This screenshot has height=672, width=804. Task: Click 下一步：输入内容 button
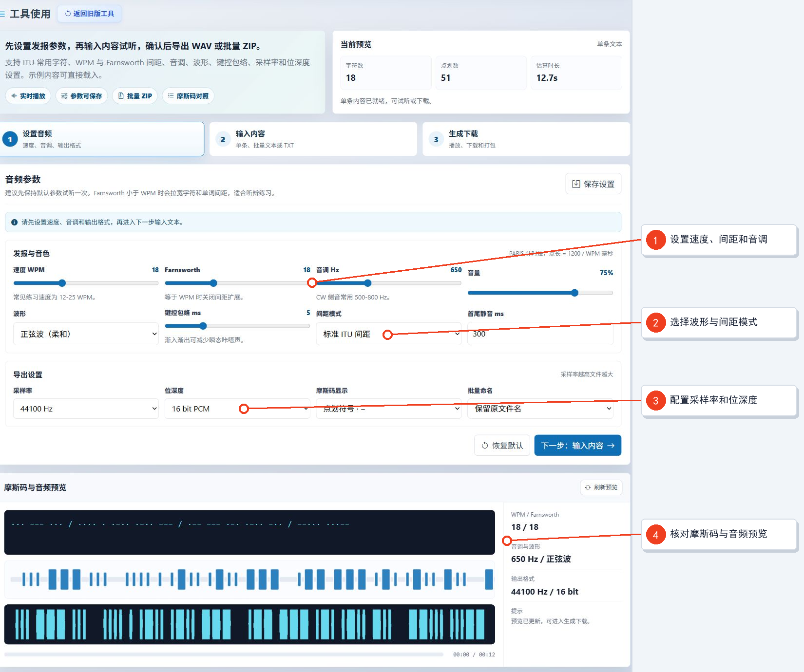click(577, 446)
